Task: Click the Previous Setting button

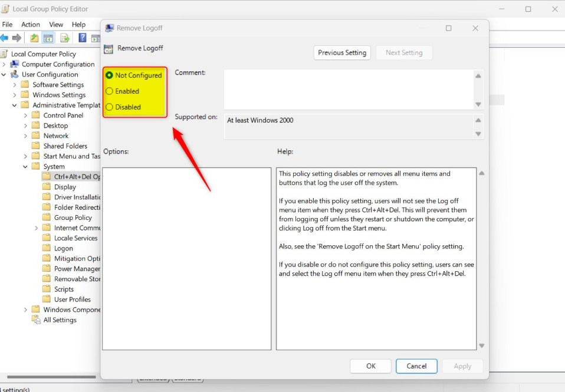Action: pos(342,52)
